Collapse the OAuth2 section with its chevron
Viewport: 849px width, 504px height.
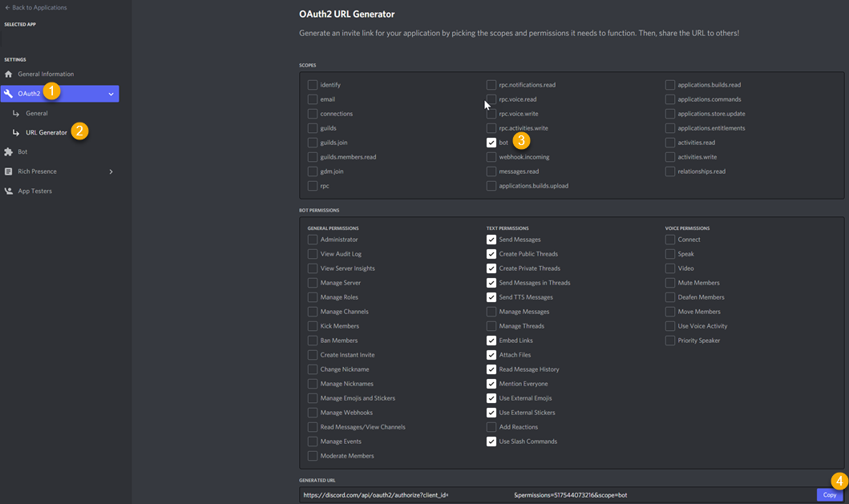coord(111,95)
